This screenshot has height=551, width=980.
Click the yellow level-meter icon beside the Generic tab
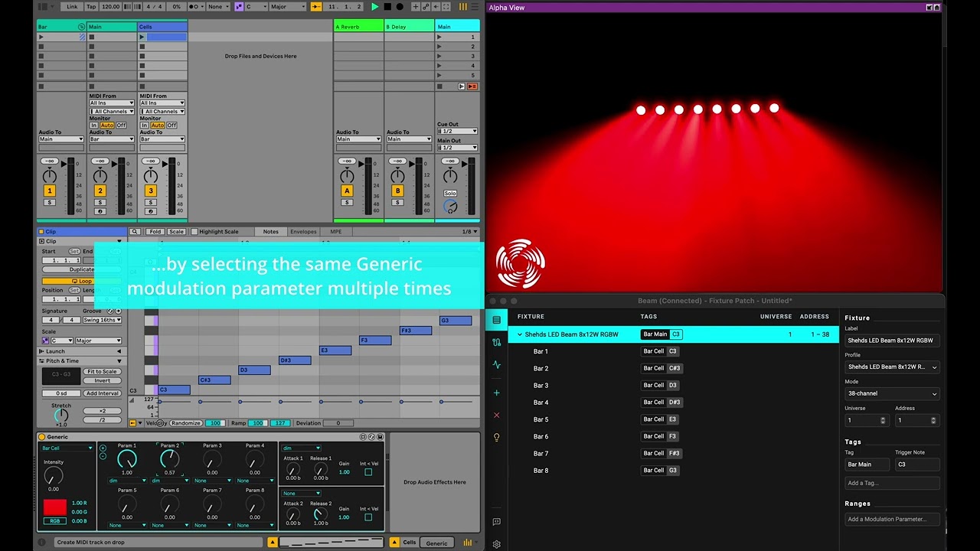[x=467, y=543]
